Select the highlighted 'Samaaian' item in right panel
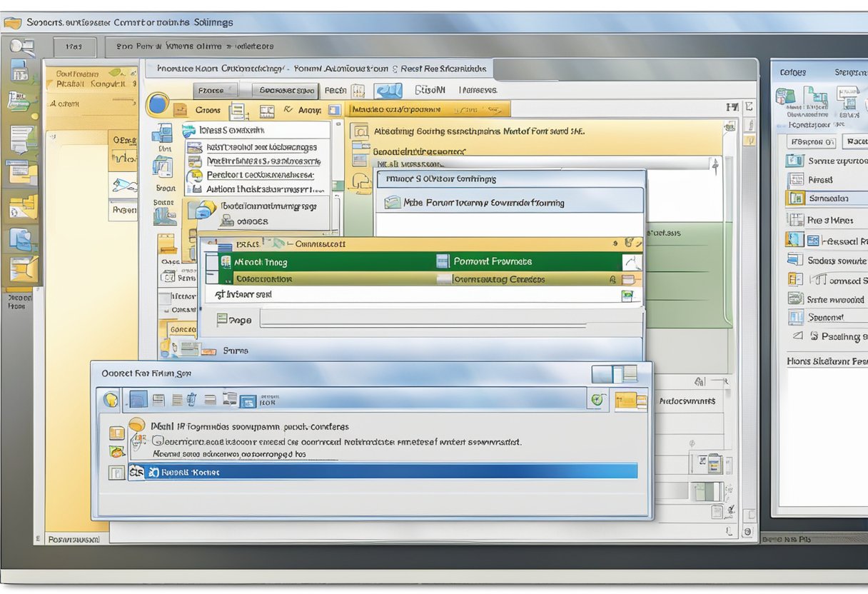The width and height of the screenshot is (868, 594). [x=828, y=198]
